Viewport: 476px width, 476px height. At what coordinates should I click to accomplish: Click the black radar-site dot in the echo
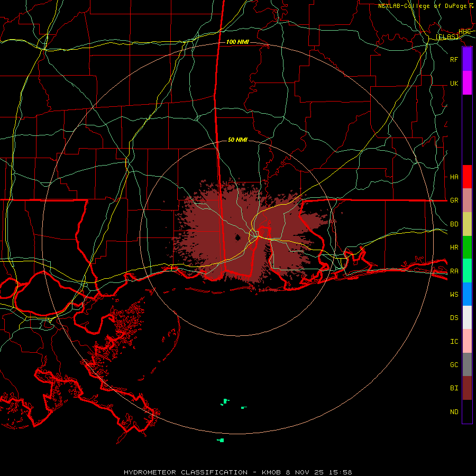237,237
